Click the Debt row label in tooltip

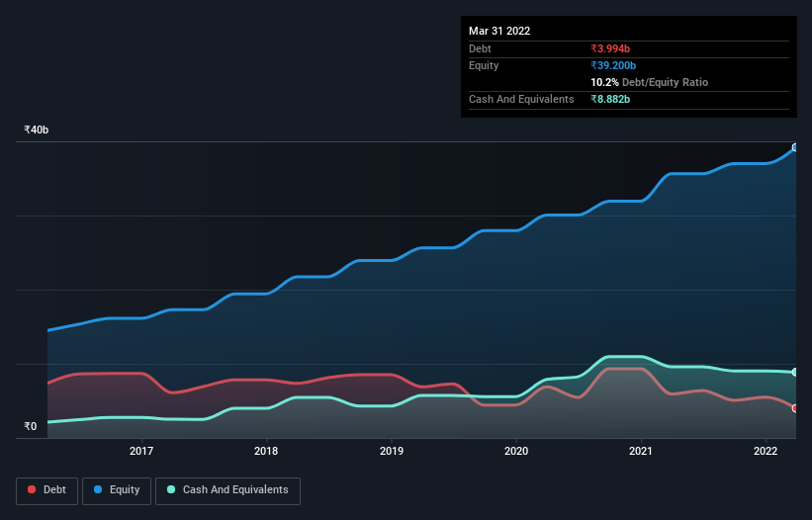click(480, 48)
